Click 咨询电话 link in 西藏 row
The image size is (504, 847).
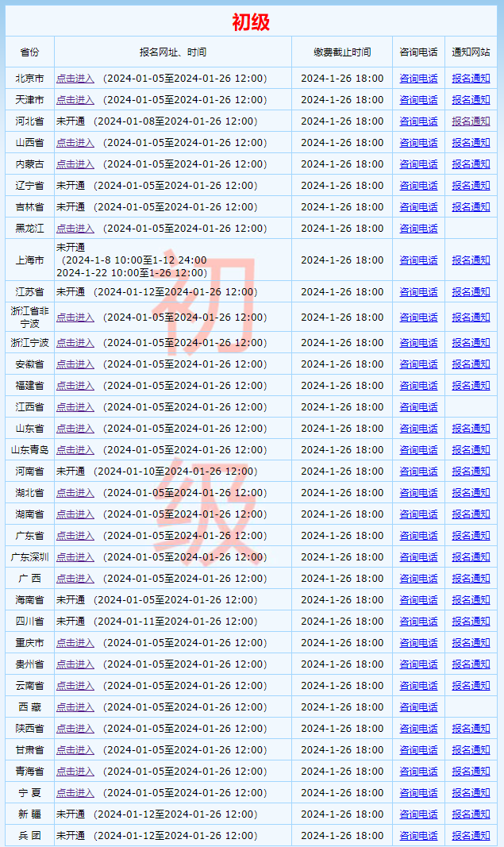tap(418, 707)
